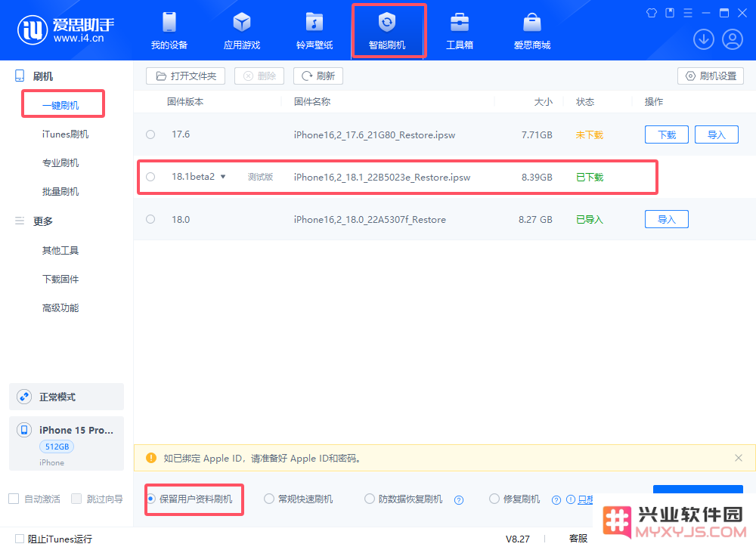The image size is (756, 550).
Task: Open the 应用游戏 tab
Action: click(x=242, y=31)
